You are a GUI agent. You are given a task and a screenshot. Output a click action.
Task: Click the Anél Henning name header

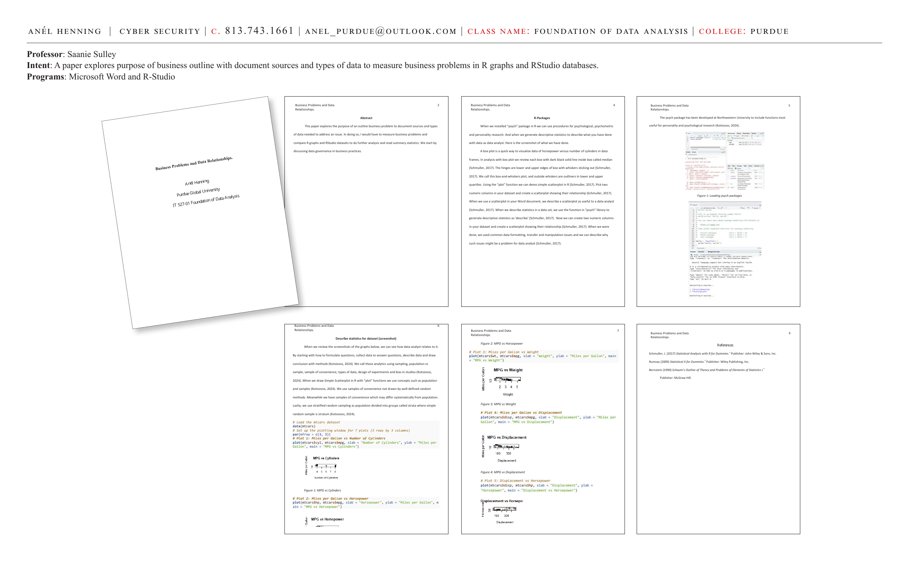pyautogui.click(x=65, y=31)
